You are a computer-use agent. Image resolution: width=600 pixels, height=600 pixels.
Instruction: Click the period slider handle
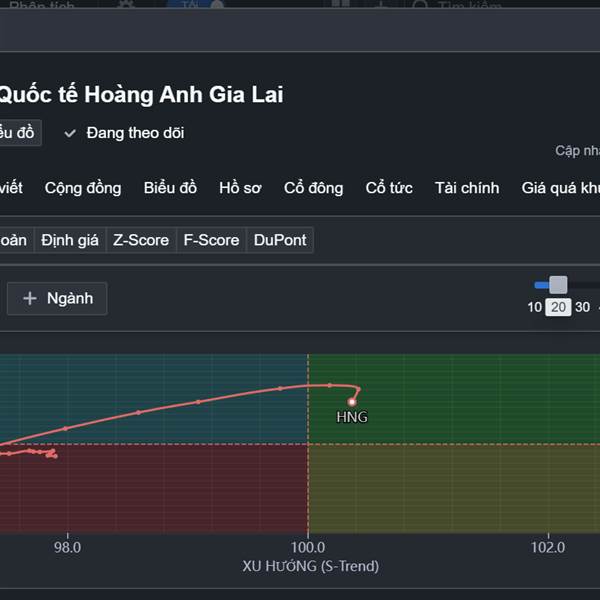[558, 285]
